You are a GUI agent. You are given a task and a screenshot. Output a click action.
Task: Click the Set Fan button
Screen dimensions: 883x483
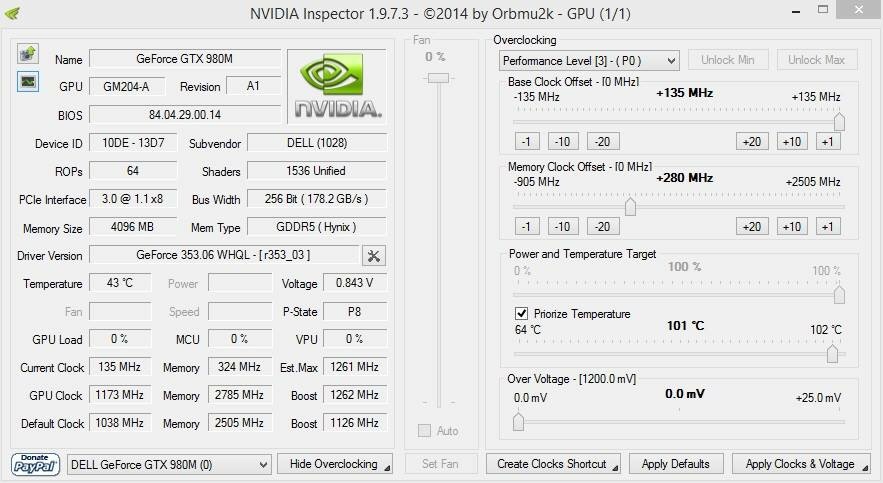440,464
